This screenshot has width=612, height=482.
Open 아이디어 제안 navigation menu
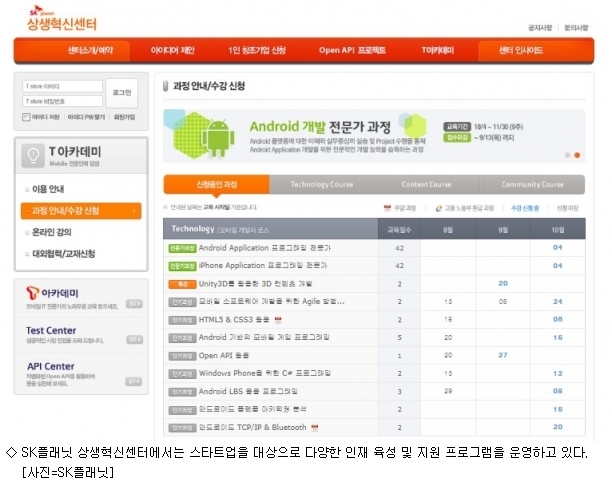coord(173,50)
